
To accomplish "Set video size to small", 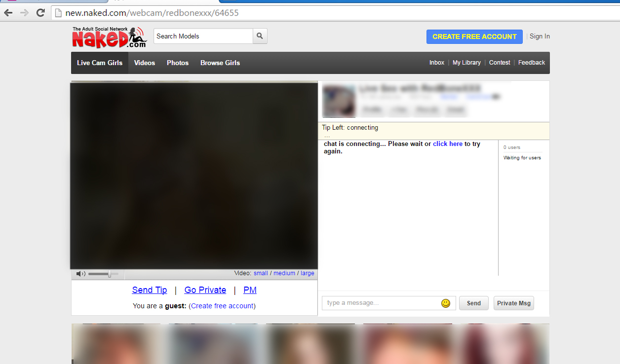I will 261,273.
